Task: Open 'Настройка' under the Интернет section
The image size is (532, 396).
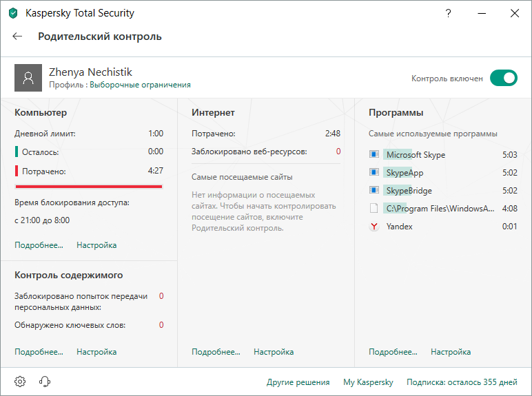Action: [x=274, y=352]
